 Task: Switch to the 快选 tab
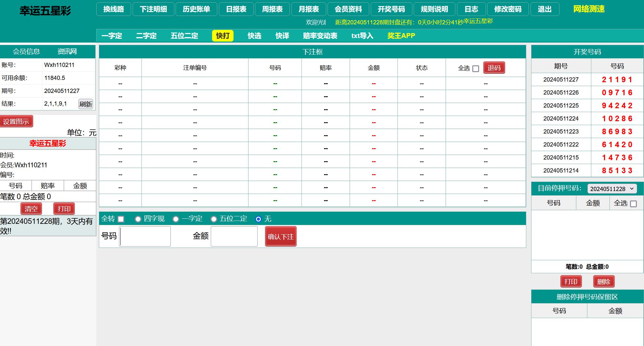coord(254,36)
